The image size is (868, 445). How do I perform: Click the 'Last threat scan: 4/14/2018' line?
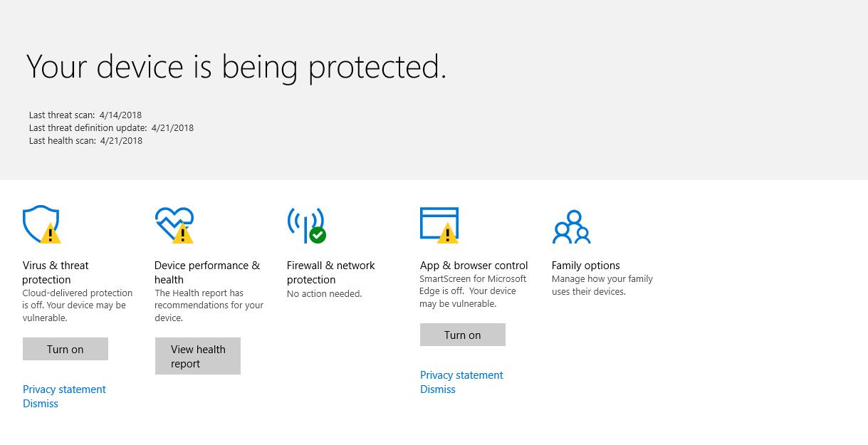[x=85, y=115]
